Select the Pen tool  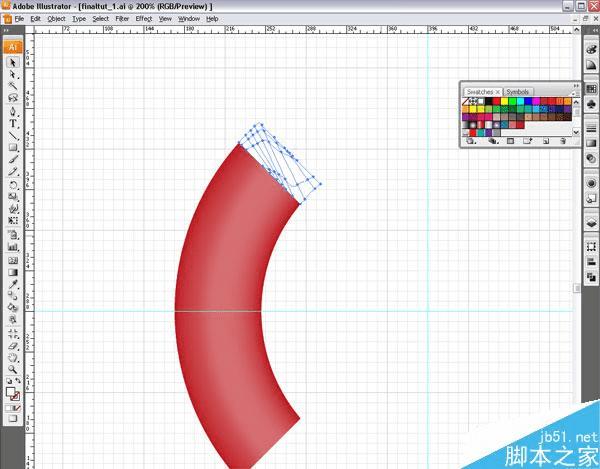coord(13,112)
